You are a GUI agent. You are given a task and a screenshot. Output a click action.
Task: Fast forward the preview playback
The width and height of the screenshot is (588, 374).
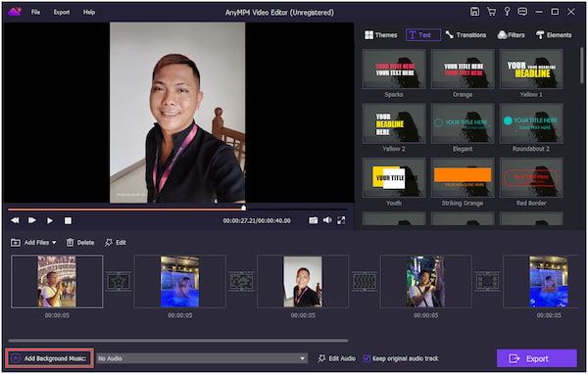coord(32,220)
